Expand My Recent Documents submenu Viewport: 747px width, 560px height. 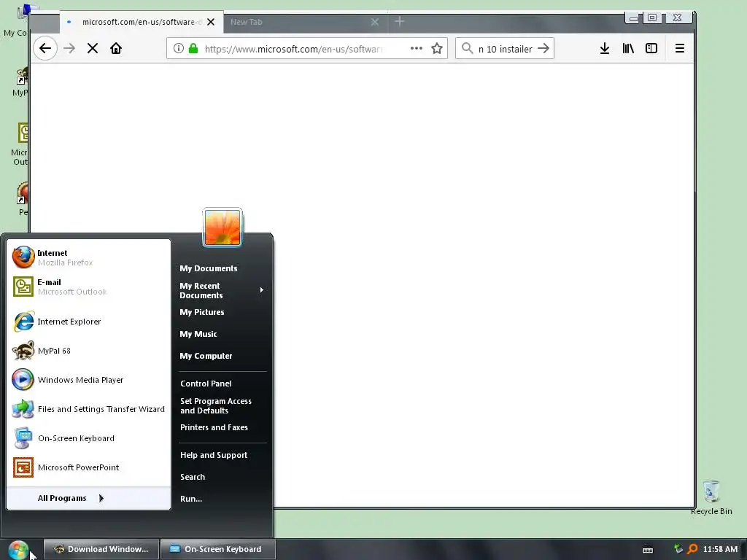point(222,290)
